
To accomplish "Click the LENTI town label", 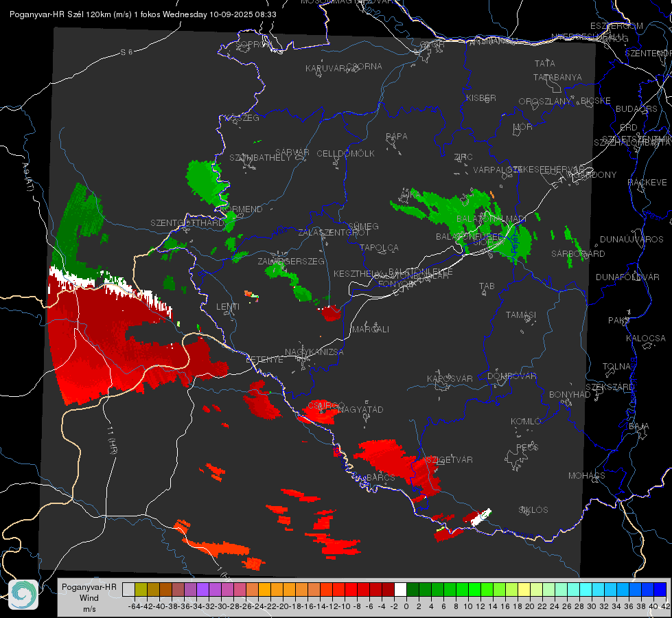I will [x=228, y=307].
